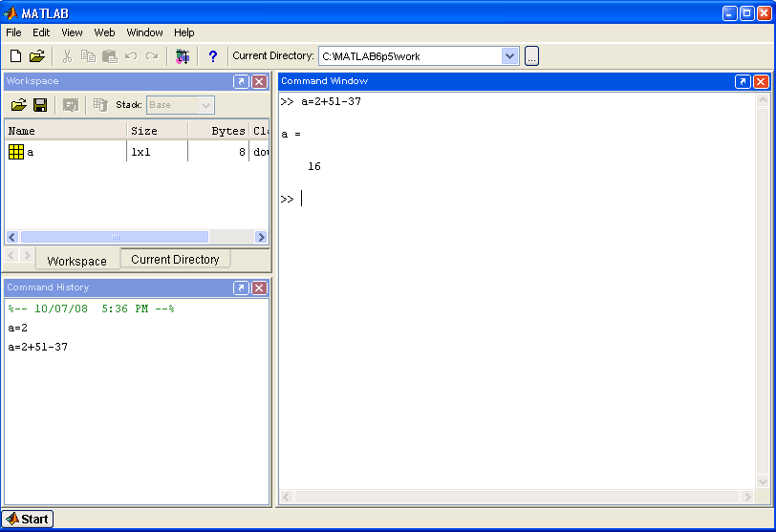Screen dimensions: 776x532
Task: Undock the Command History panel
Action: tap(241, 287)
